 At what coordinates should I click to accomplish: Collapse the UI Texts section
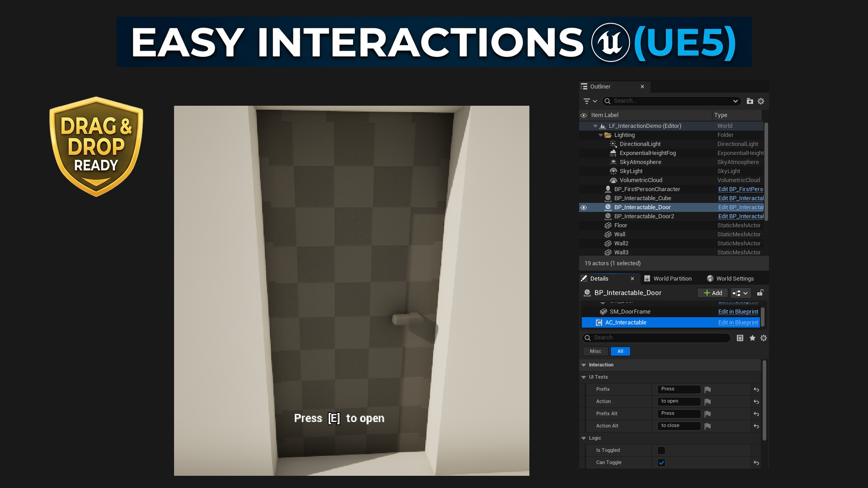[x=584, y=377]
